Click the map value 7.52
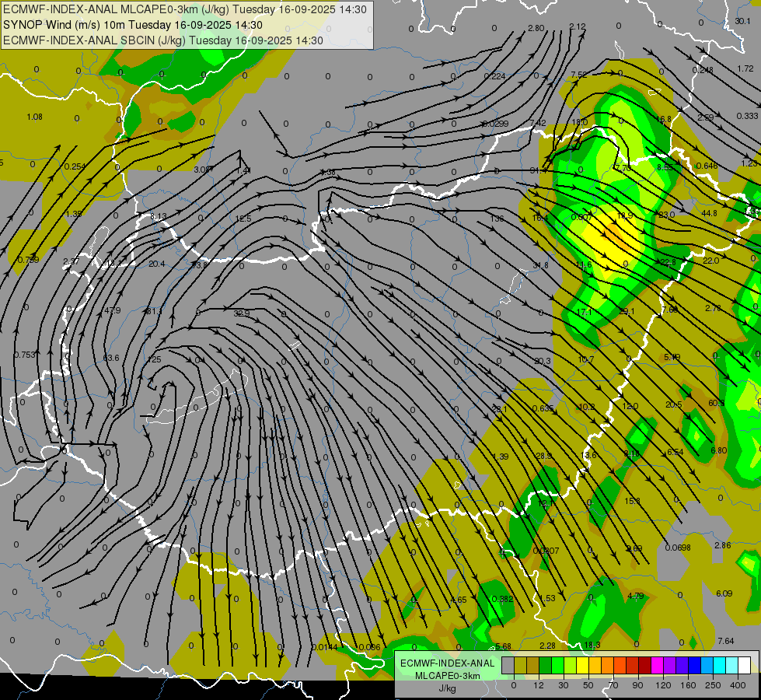This screenshot has height=700, width=761. [579, 75]
